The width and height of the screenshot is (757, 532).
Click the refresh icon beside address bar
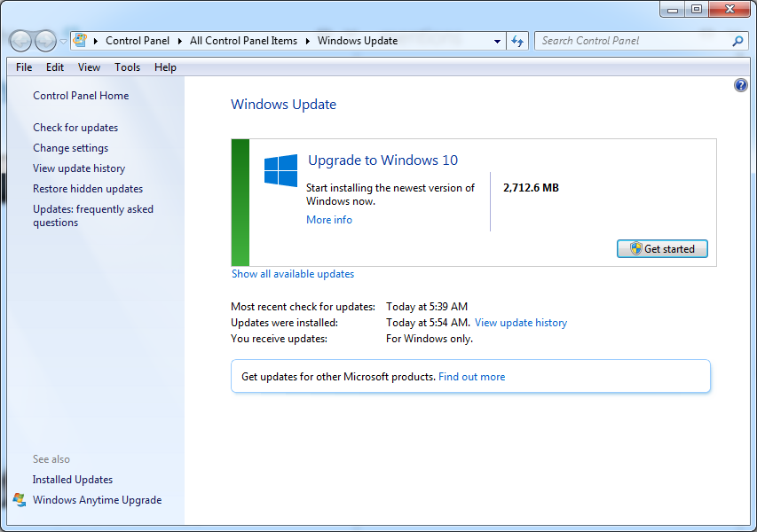[x=517, y=42]
